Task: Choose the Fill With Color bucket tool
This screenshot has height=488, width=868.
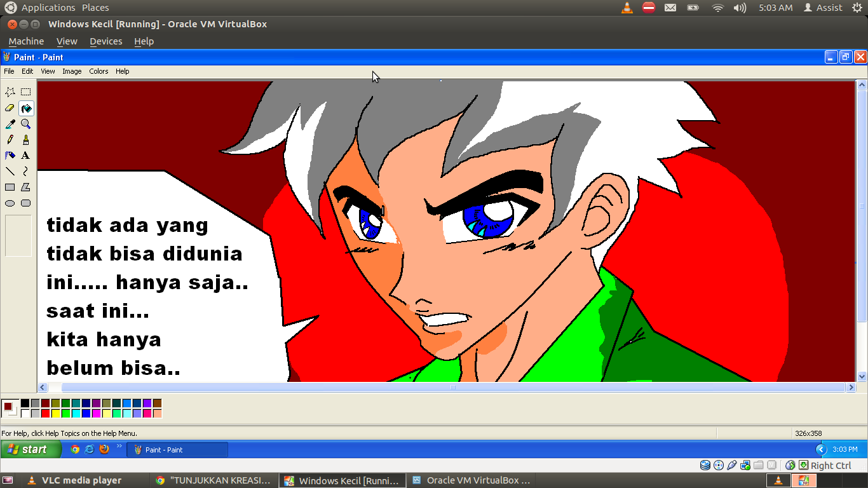Action: coord(26,108)
